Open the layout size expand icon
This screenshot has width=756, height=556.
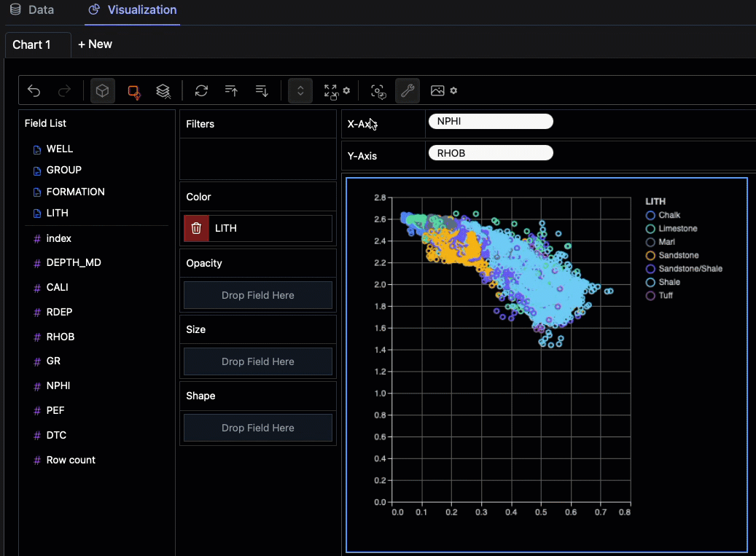(x=331, y=91)
